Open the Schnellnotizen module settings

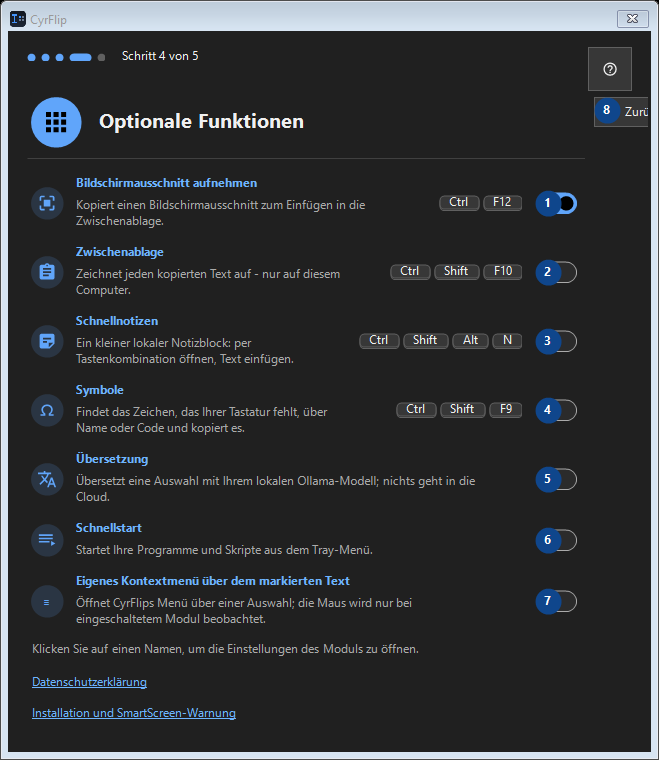pos(117,321)
